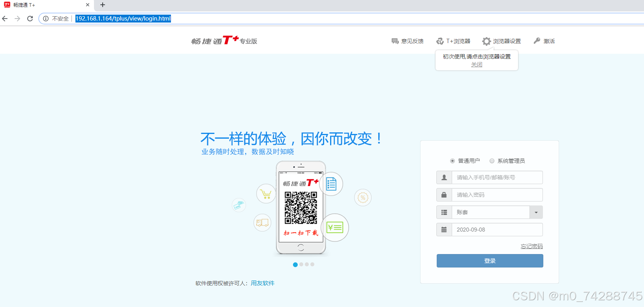Select 普通用户 radio button
644x307 pixels.
(x=452, y=161)
